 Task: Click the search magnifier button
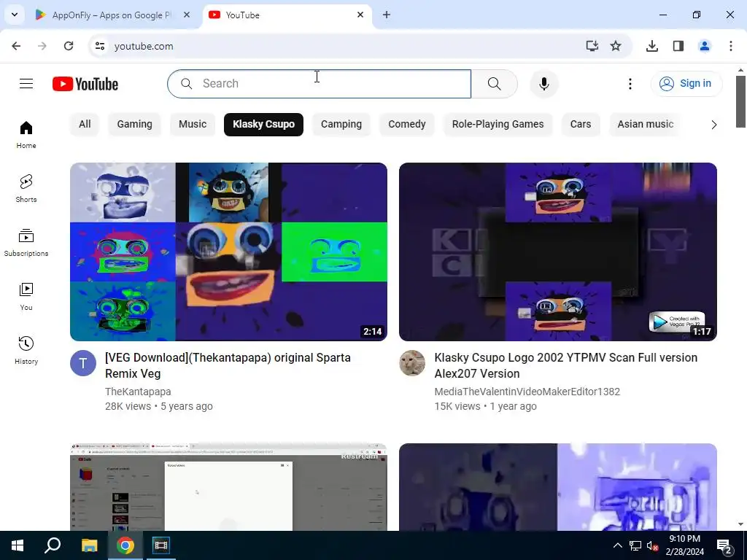(495, 84)
